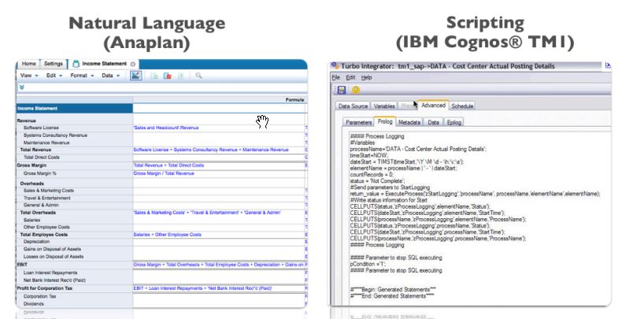Screen dimensions: 644x319
Task: Select the Income Statement tab
Action: click(x=105, y=64)
